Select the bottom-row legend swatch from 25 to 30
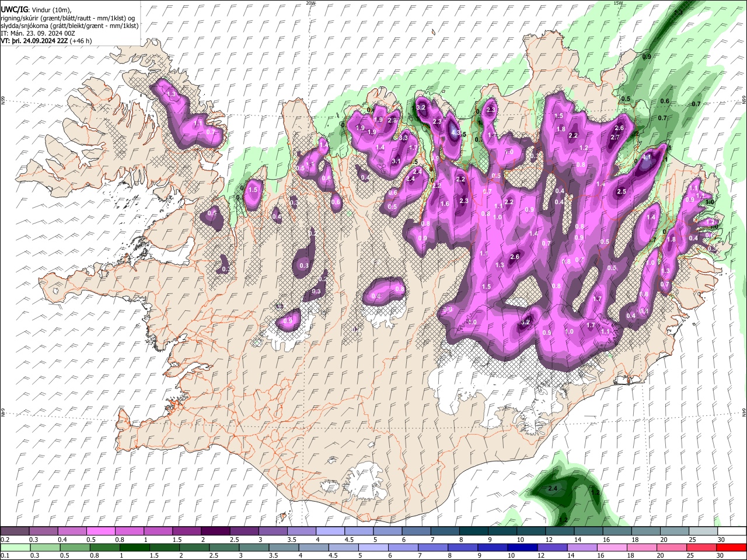 coord(701,548)
